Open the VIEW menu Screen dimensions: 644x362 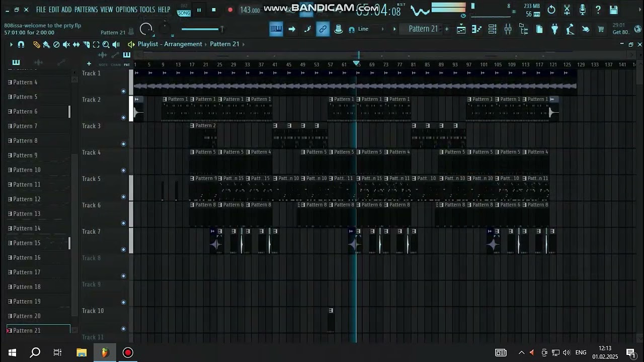[x=107, y=10]
